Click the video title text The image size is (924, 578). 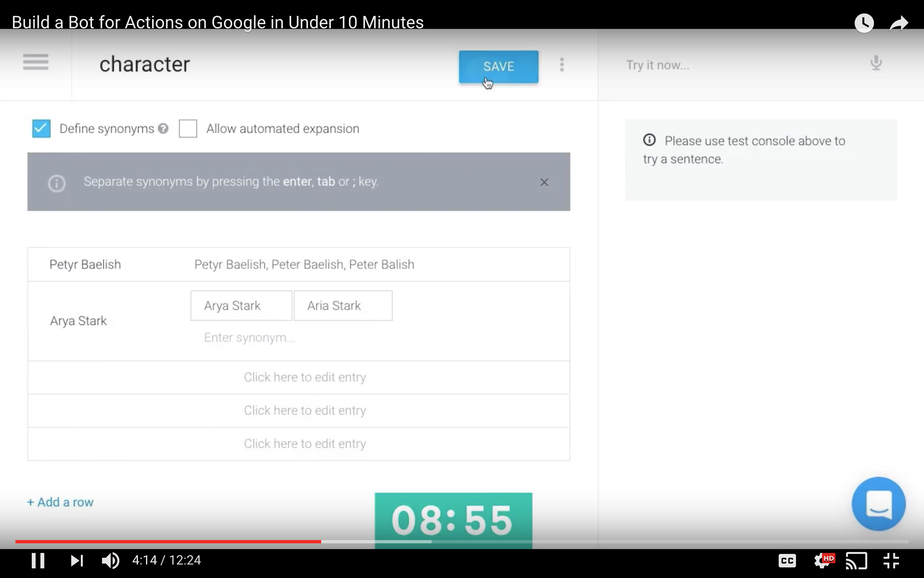[x=218, y=22]
